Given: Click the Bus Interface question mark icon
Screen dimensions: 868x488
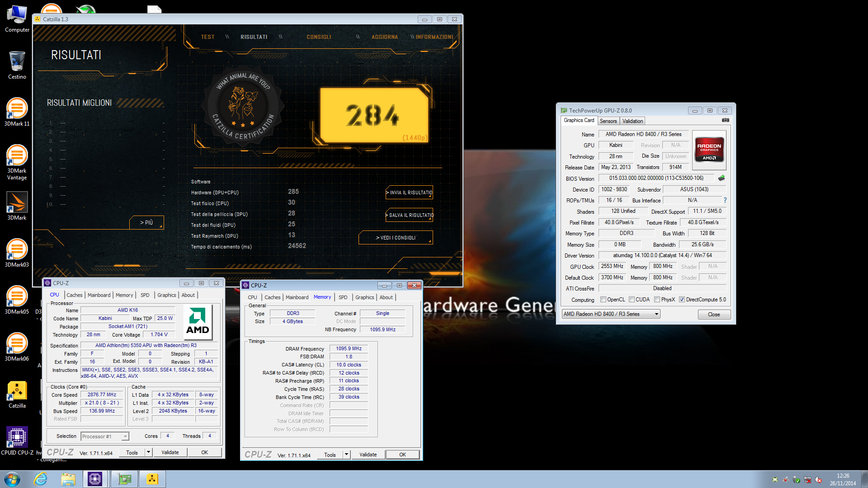Looking at the screenshot, I should pos(725,200).
